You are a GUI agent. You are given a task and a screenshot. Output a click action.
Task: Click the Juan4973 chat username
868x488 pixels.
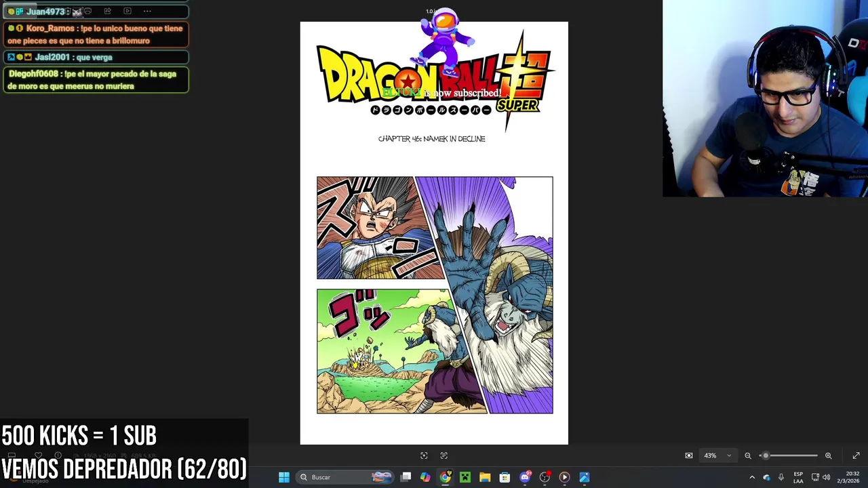45,12
